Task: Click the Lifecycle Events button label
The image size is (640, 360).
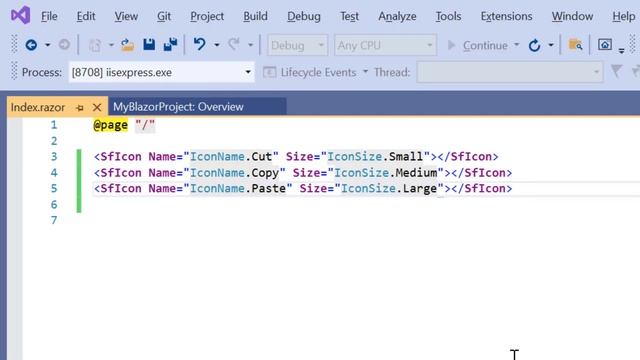Action: (x=318, y=72)
